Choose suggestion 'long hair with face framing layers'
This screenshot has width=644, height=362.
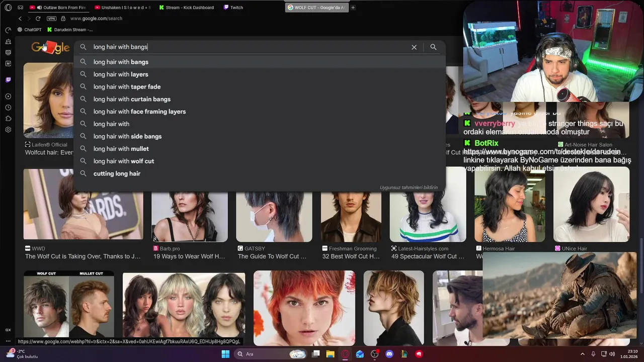[260, 112]
